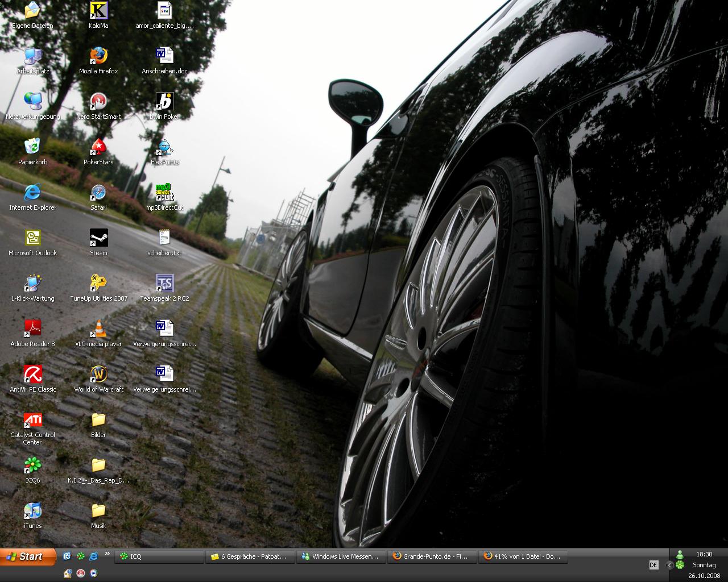This screenshot has width=728, height=582.
Task: Show hidden system tray icons
Action: [669, 565]
